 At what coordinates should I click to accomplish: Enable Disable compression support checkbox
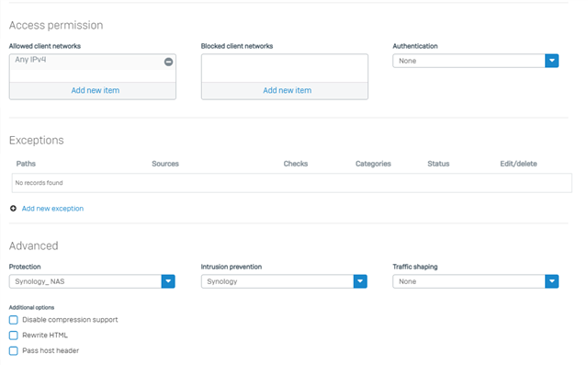click(x=14, y=320)
